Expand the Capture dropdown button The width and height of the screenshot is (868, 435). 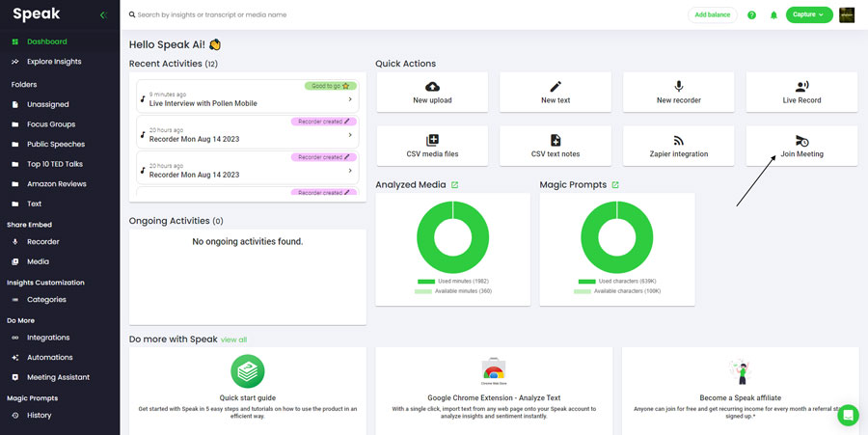coord(809,14)
